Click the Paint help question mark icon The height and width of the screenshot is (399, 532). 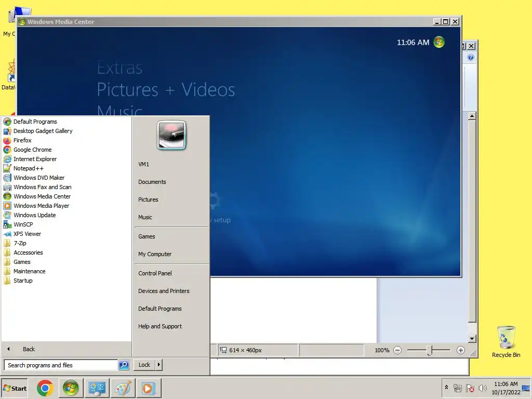[x=471, y=57]
